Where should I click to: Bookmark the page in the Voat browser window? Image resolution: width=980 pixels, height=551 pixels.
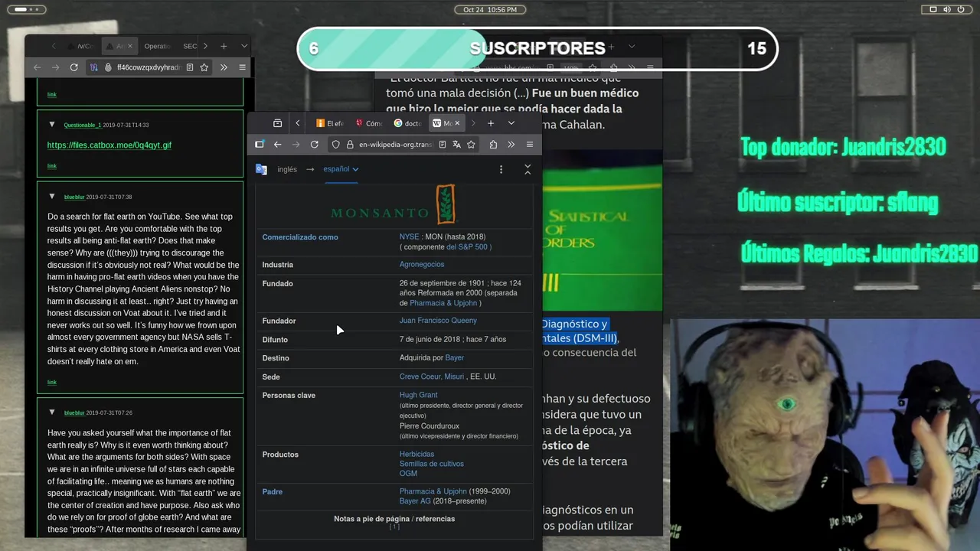204,67
